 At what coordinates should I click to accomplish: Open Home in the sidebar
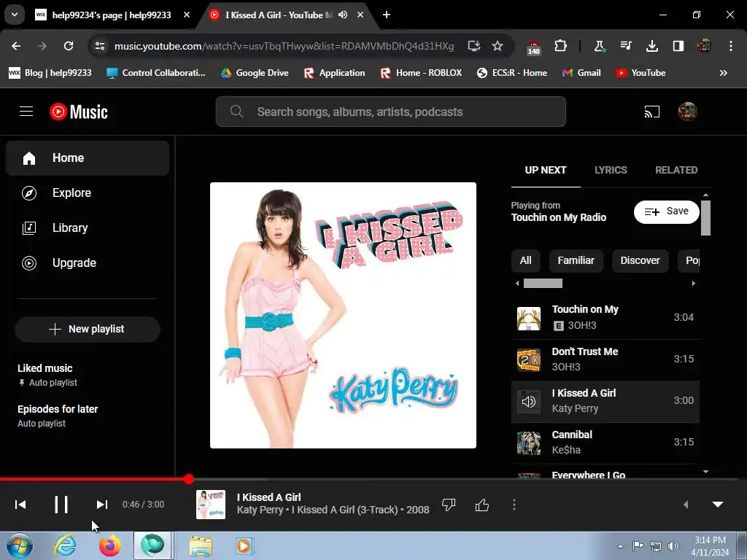pos(88,158)
